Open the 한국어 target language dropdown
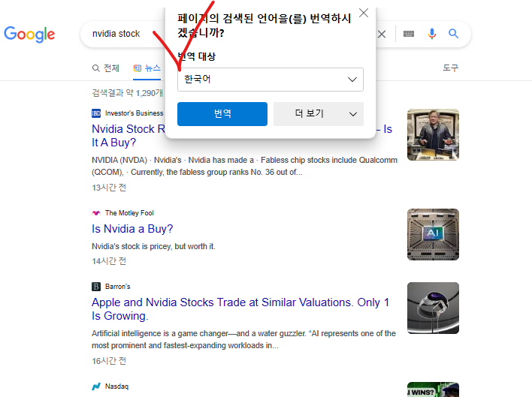The height and width of the screenshot is (397, 532). pos(271,80)
